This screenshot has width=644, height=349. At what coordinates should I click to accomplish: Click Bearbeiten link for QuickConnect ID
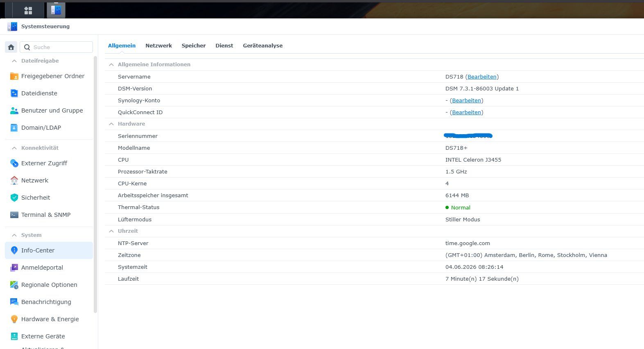(466, 113)
